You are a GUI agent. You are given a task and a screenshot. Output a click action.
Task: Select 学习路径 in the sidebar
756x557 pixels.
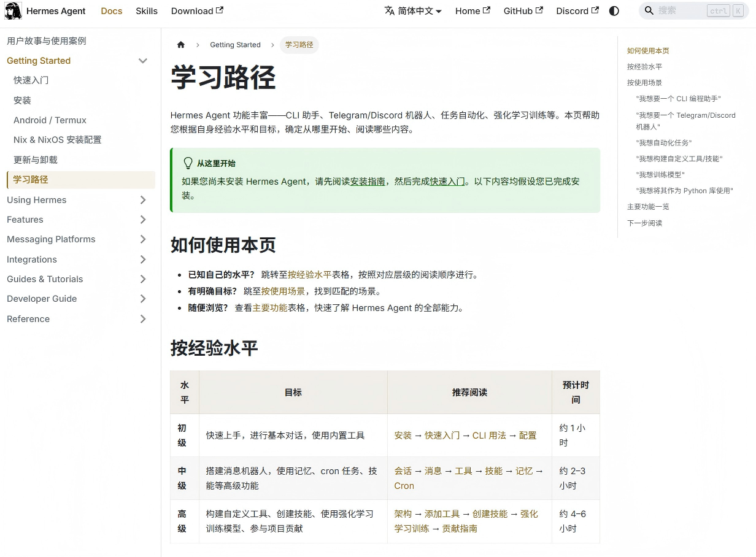point(80,180)
